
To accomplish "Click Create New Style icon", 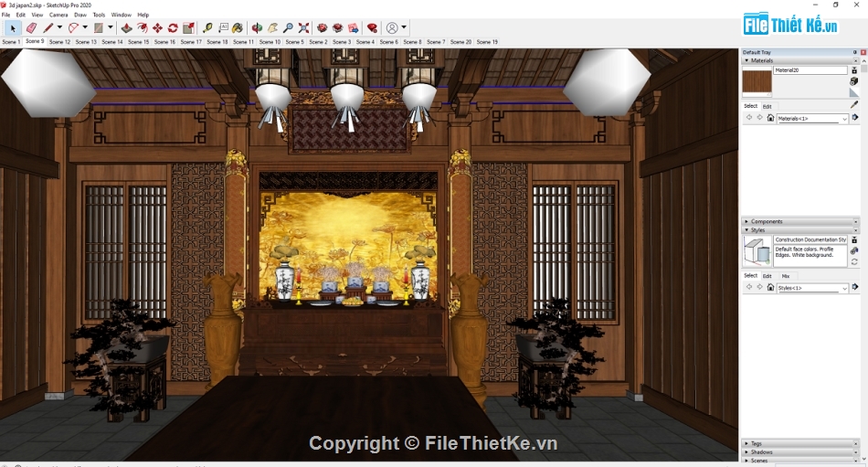I will [854, 251].
